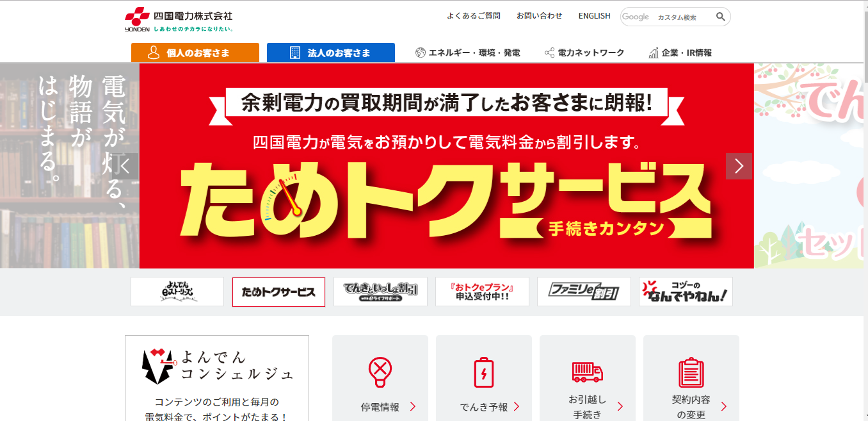The height and width of the screenshot is (421, 868).
Task: Go to previous carousel slide
Action: (x=125, y=167)
